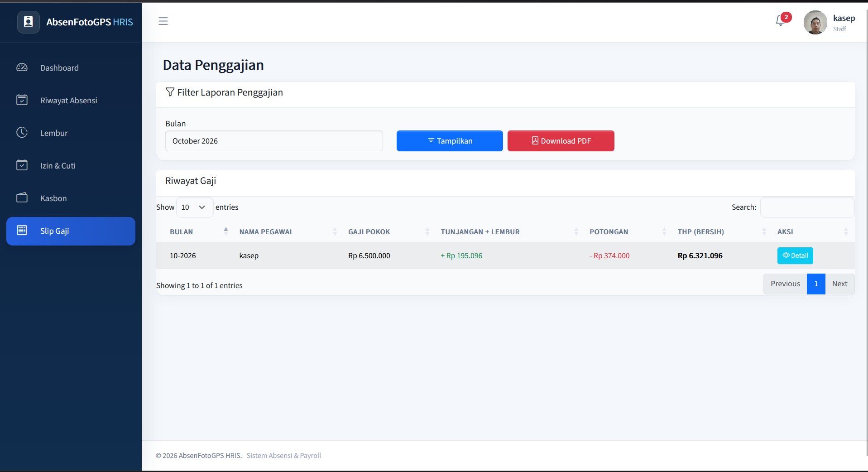Sort by GAJI POKOK column
Screen dimensions: 868x472
pyautogui.click(x=388, y=231)
